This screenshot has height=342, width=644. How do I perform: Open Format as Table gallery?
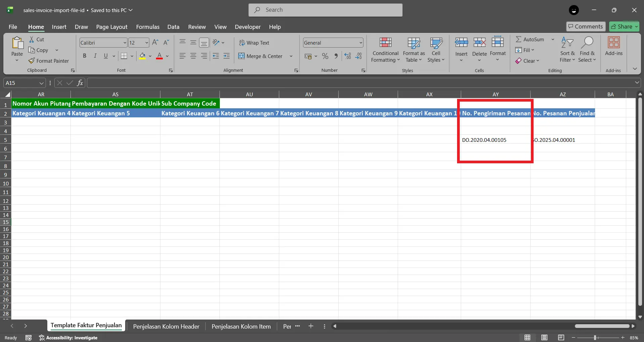click(413, 50)
